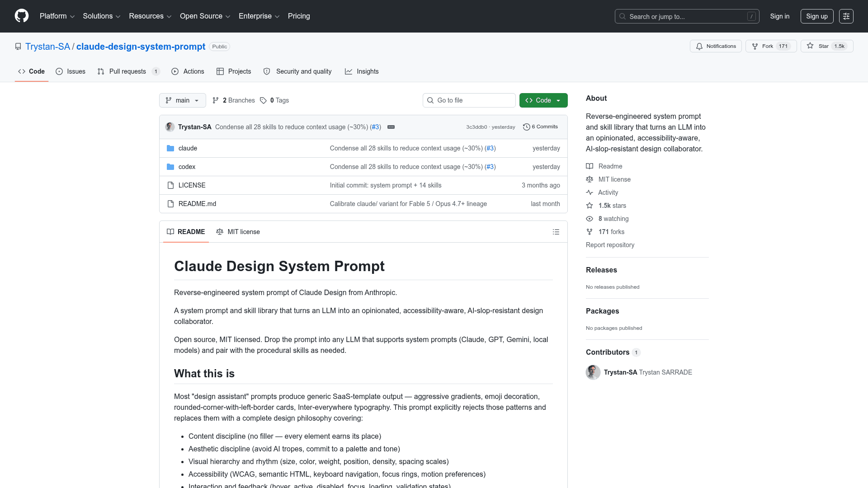Click Trystan-SA avatar in the commit row
This screenshot has height=488, width=868.
[170, 127]
